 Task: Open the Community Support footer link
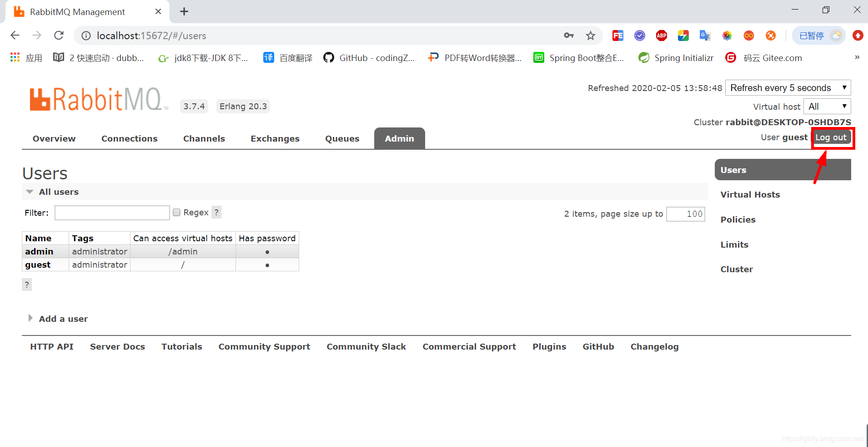tap(264, 346)
